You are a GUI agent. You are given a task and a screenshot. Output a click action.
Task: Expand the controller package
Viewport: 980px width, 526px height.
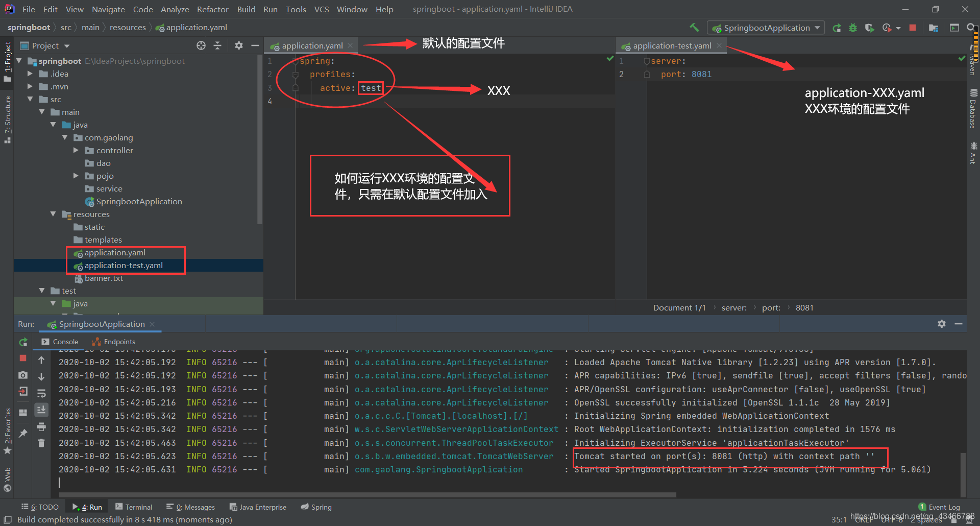pyautogui.click(x=76, y=150)
